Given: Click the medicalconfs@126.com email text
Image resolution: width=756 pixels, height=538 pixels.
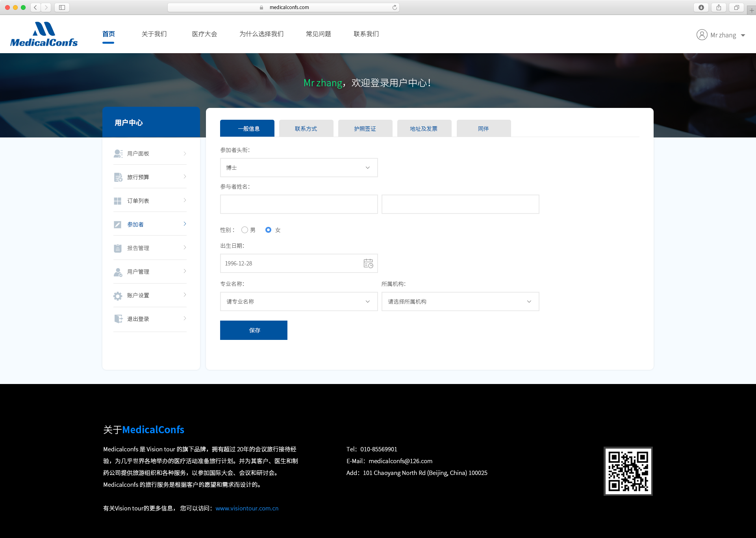Looking at the screenshot, I should click(400, 461).
